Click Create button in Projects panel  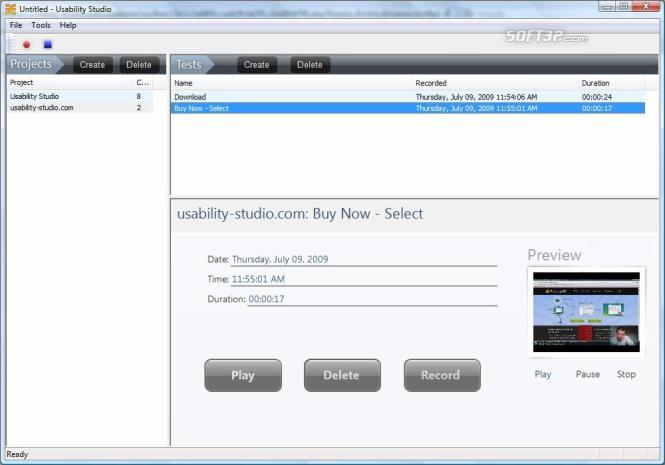coord(92,64)
